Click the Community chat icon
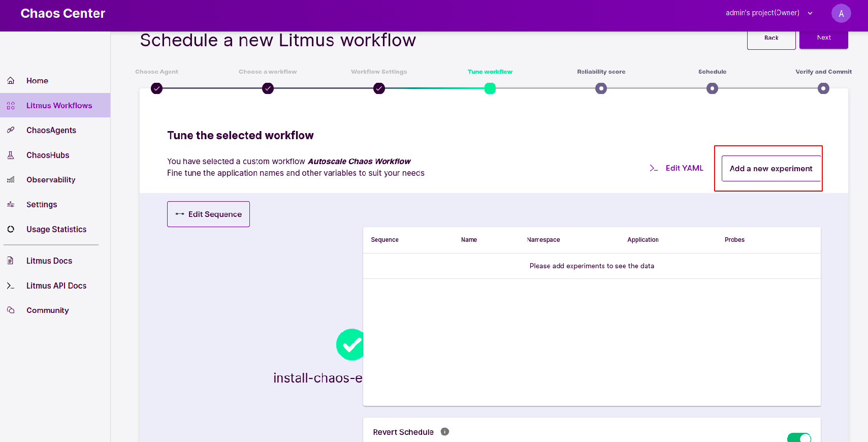 11,310
